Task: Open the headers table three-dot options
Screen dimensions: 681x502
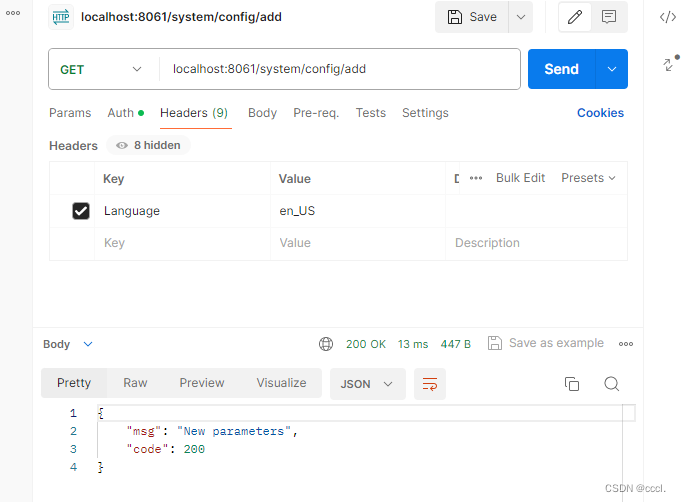Action: click(x=476, y=178)
